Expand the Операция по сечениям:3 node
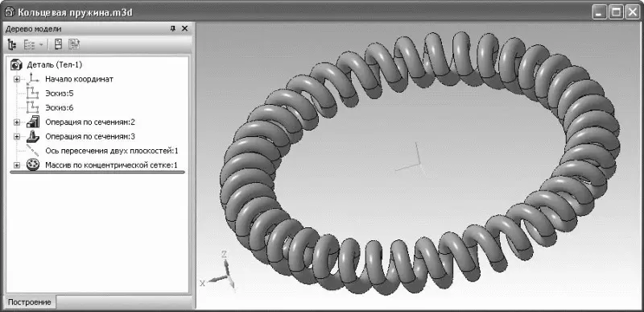This screenshot has height=312, width=644. 16,136
